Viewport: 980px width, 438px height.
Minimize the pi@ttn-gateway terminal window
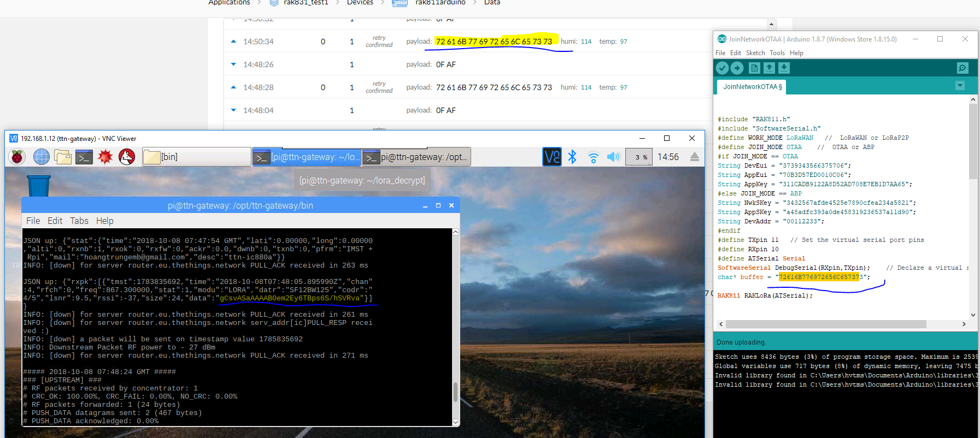click(425, 206)
